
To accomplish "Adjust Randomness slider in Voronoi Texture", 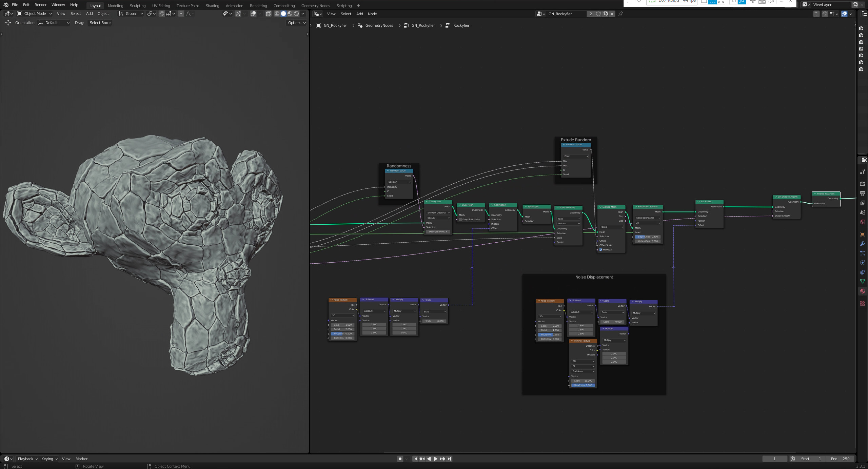I will tap(583, 385).
